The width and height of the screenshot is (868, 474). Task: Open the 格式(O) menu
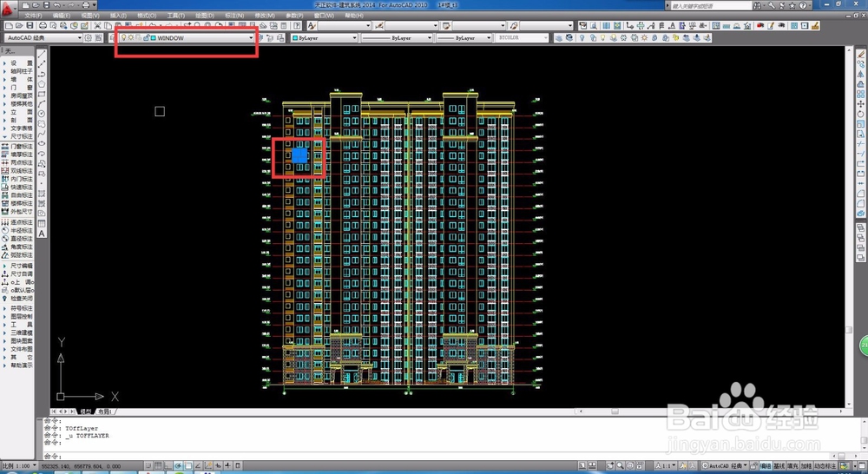tap(146, 16)
